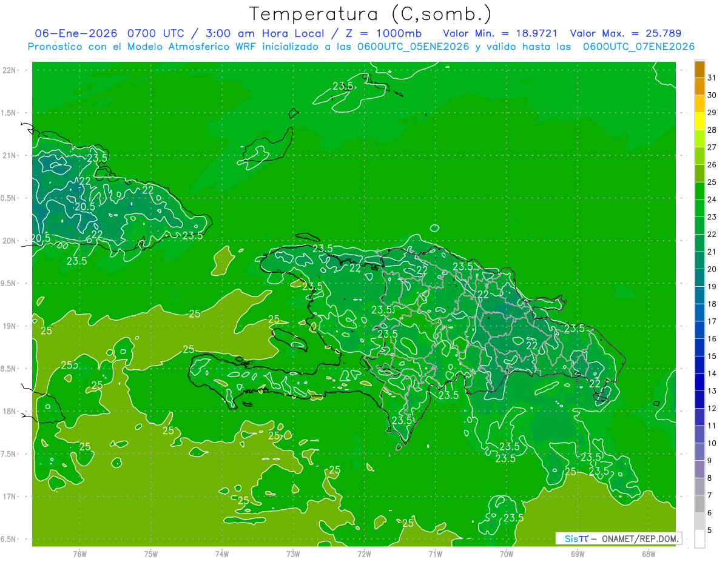Click the 'Temperatura (C,somb.)' chart title

point(370,15)
